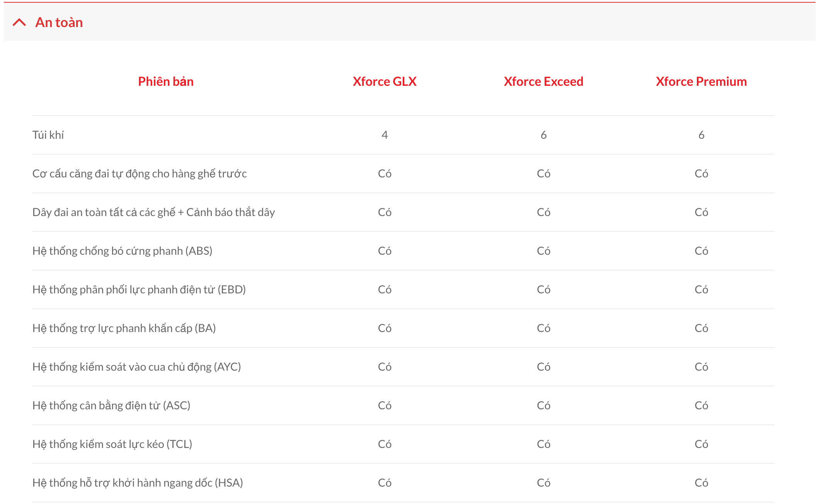Screen dimensions: 824x504
Task: Select the Xforce Exceed column header
Action: [543, 82]
